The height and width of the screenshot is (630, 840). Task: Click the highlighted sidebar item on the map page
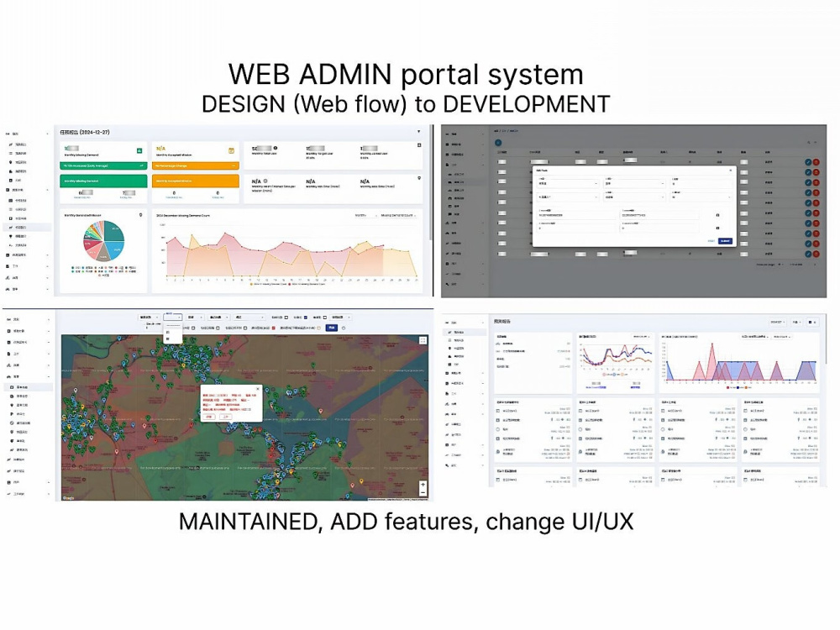[29, 386]
